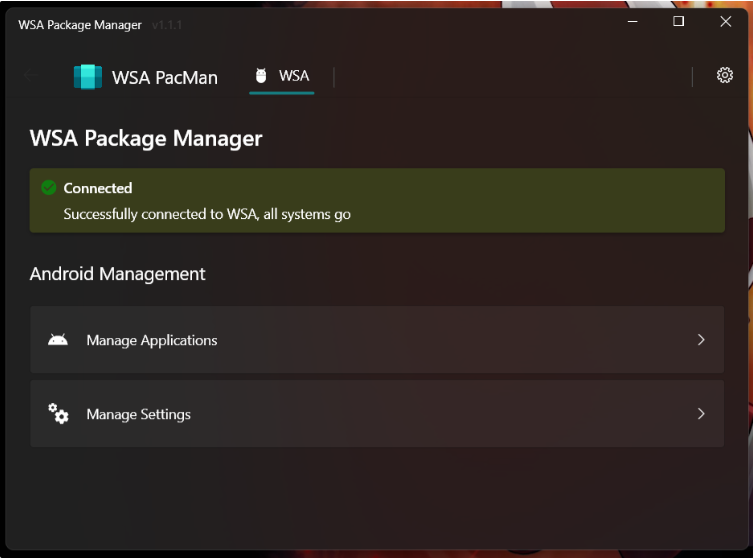This screenshot has width=753, height=558.
Task: Open the Manage Applications label
Action: (152, 340)
